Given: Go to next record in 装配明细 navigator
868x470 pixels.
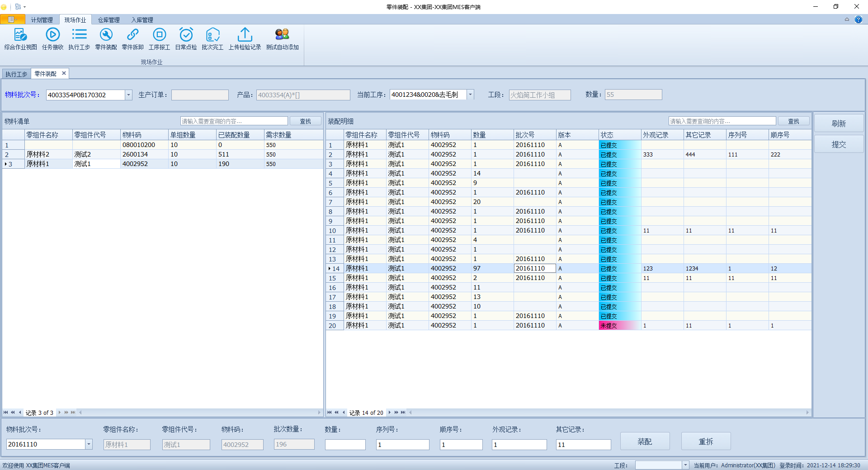Looking at the screenshot, I should pos(389,412).
